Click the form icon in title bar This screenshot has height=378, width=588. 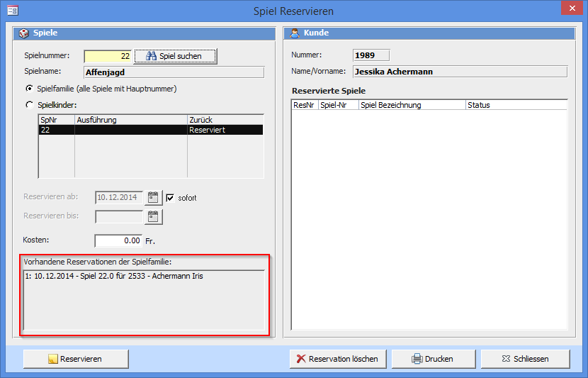13,10
